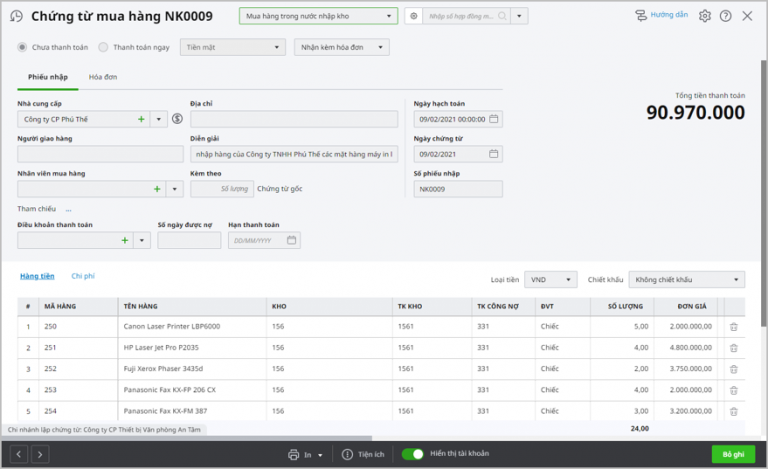The height and width of the screenshot is (469, 768).
Task: Open the Hướng dẫn guide icon
Action: click(x=641, y=16)
